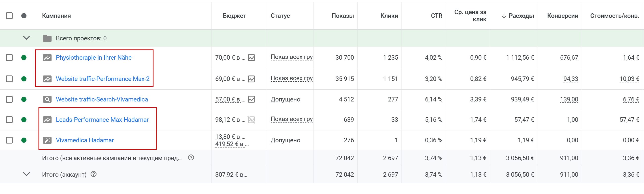644x194 pixels.
Task: Open the status filter dot in header
Action: click(x=24, y=16)
